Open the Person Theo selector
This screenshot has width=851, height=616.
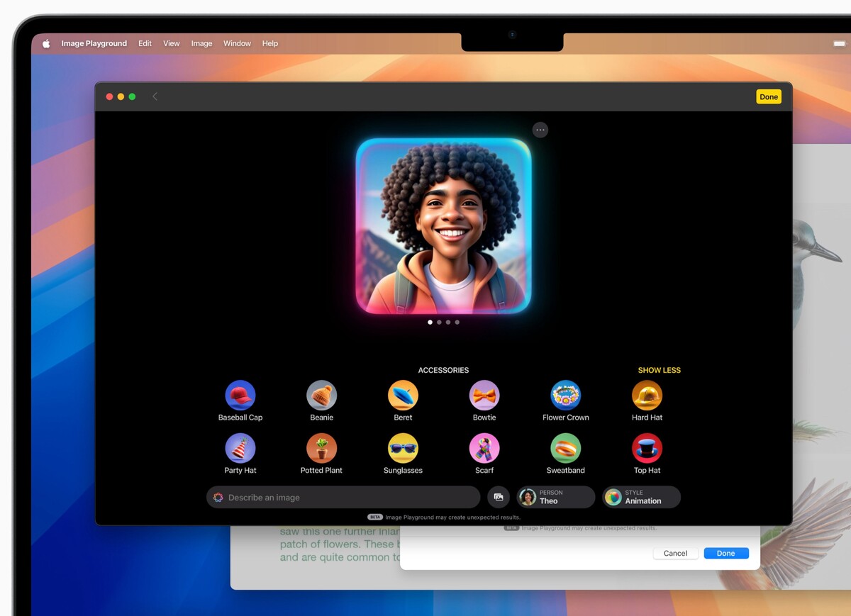(x=555, y=497)
